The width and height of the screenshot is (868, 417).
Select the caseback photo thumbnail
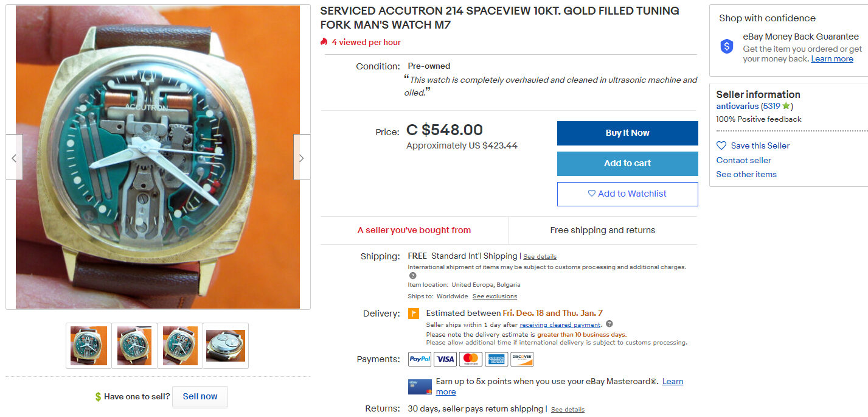coord(226,346)
